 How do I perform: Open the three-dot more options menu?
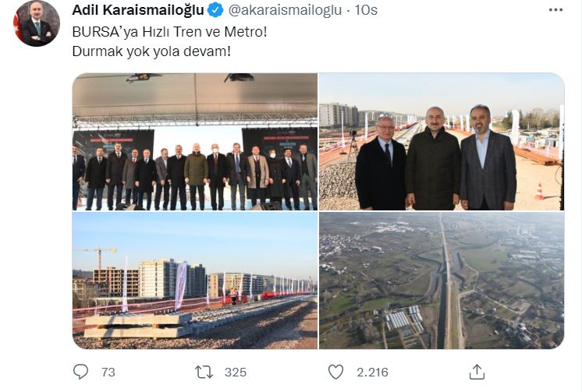coord(555,10)
